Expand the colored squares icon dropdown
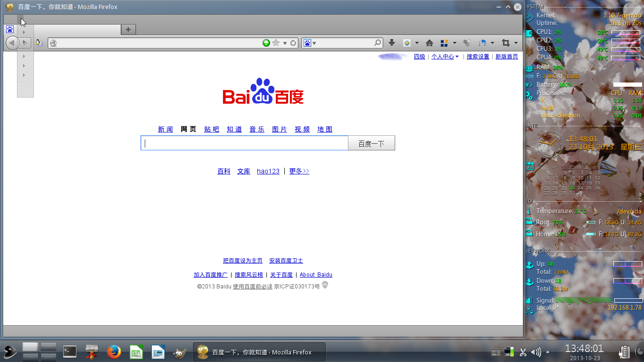Screen dimensions: 644x362 click(454, 43)
